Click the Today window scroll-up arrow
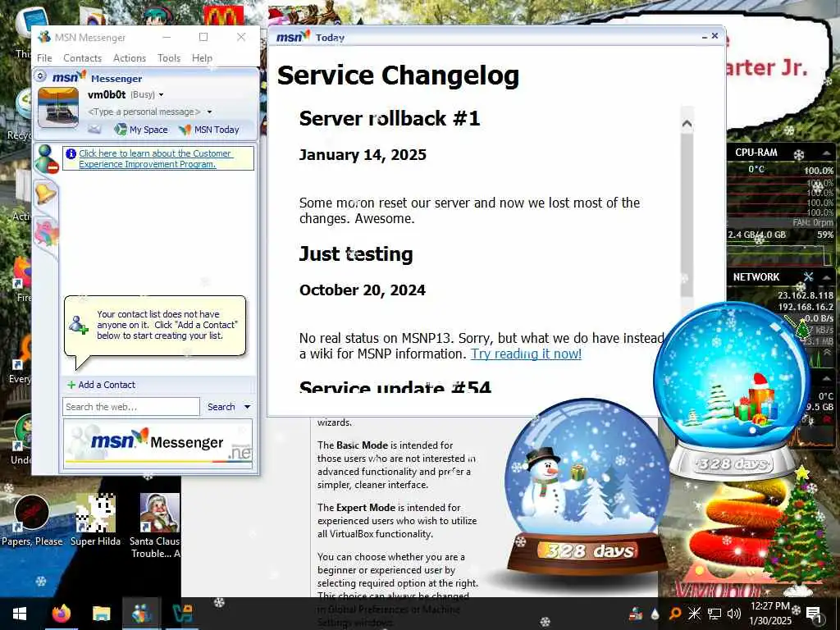This screenshot has height=630, width=840. (x=687, y=123)
